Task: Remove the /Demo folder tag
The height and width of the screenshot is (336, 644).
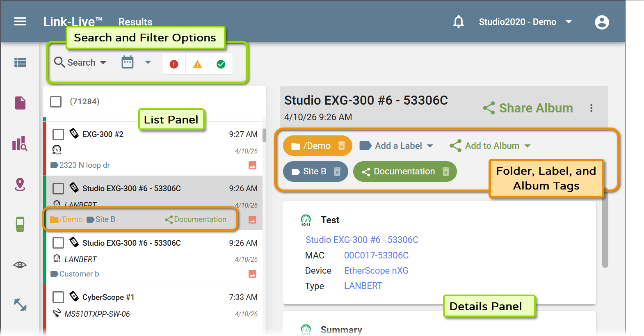Action: [342, 146]
